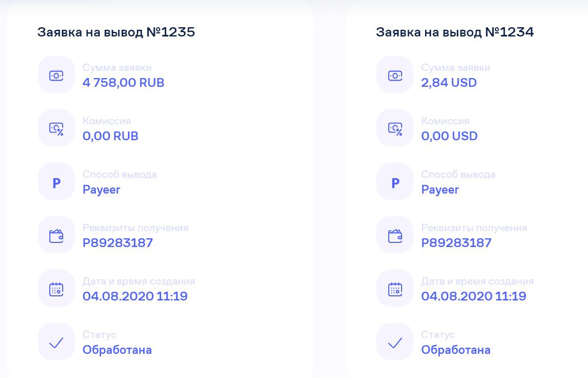Click the commission percent icon in request №1235
This screenshot has height=378, width=588.
(x=56, y=129)
